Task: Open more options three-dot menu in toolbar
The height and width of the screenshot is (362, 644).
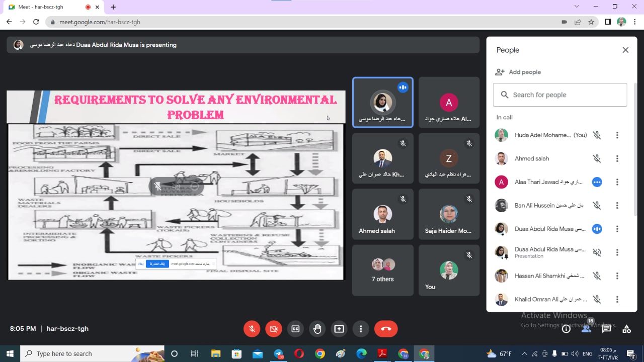Action: coord(361,329)
